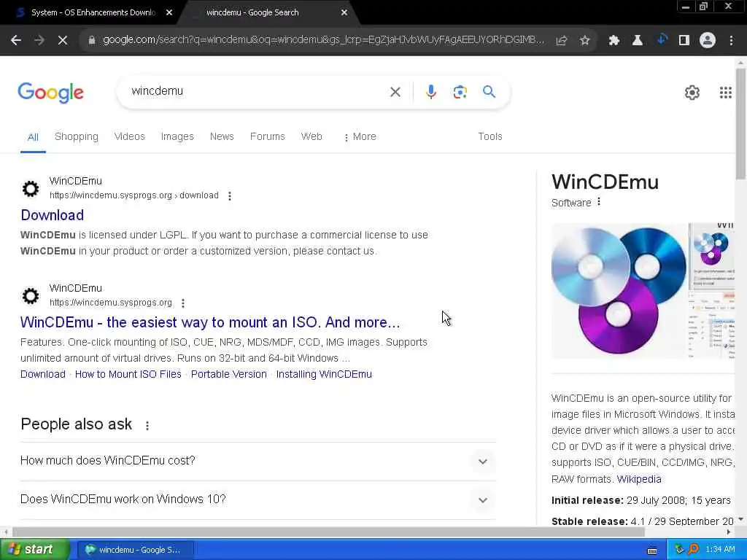Select wincdemu - Google S... taskbar button
The width and height of the screenshot is (747, 560).
click(x=136, y=550)
